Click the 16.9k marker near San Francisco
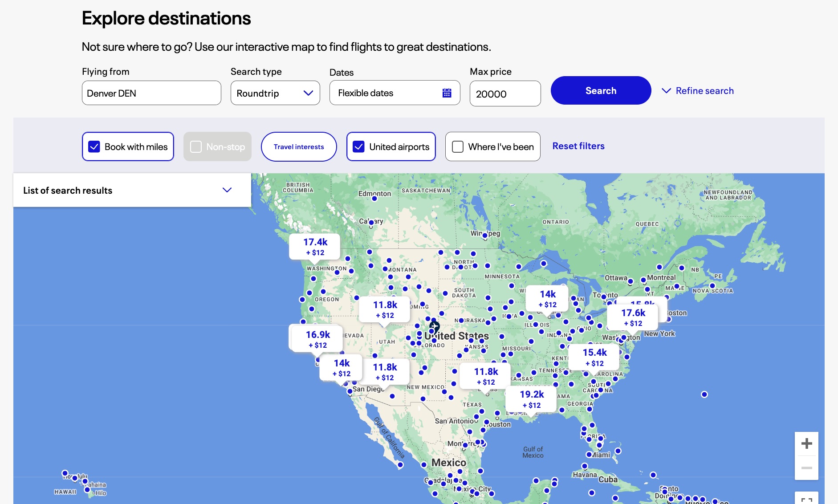This screenshot has height=504, width=838. [x=317, y=338]
